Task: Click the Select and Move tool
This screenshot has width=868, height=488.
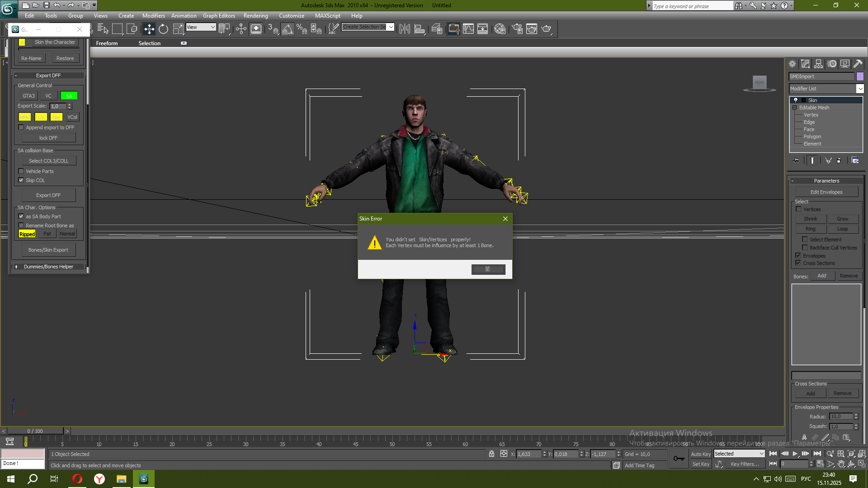Action: [x=149, y=29]
